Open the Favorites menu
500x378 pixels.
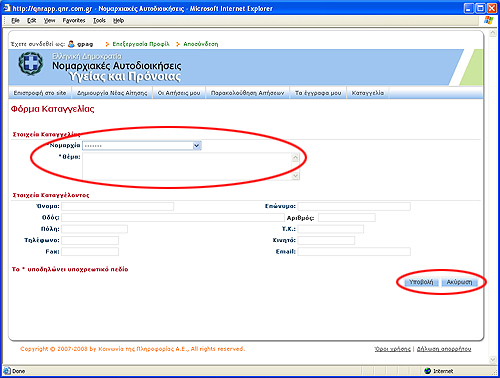click(74, 21)
